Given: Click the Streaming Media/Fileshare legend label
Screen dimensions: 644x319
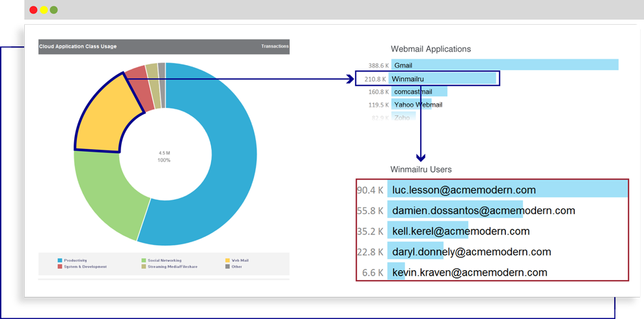Looking at the screenshot, I should click(173, 267).
